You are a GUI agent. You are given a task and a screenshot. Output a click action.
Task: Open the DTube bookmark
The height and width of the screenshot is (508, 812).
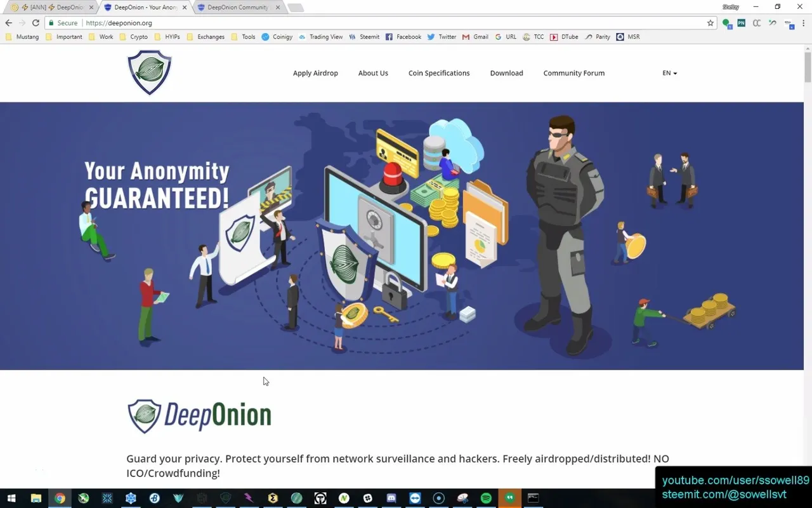564,37
